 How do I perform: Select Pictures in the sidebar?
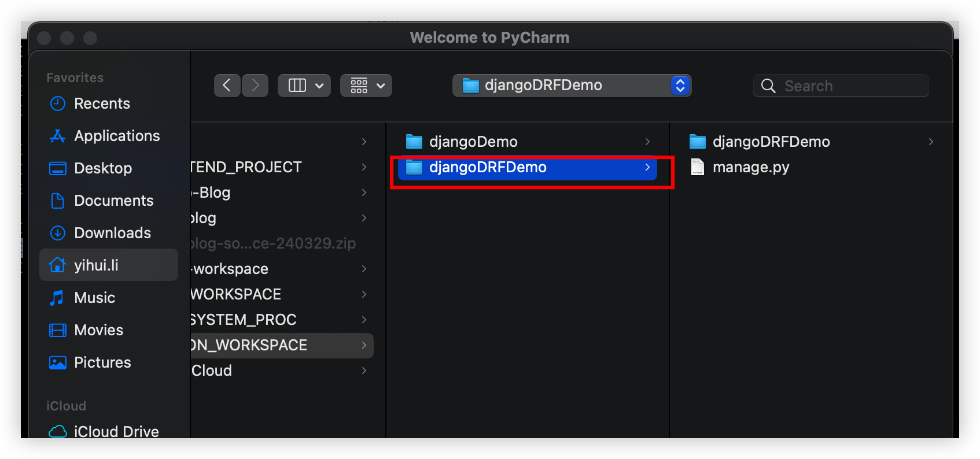[x=102, y=362]
